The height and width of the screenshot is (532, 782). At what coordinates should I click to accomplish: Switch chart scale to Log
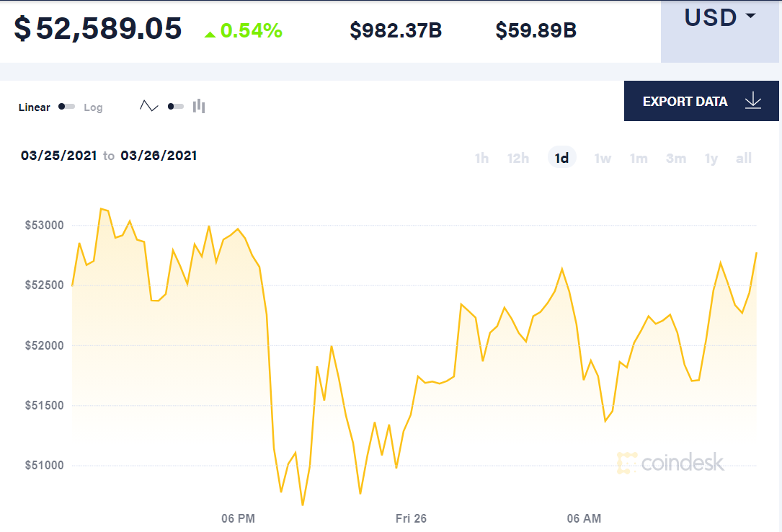click(x=94, y=107)
